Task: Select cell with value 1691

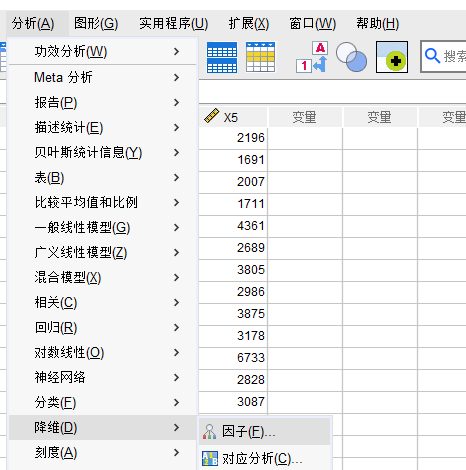Action: click(x=233, y=160)
